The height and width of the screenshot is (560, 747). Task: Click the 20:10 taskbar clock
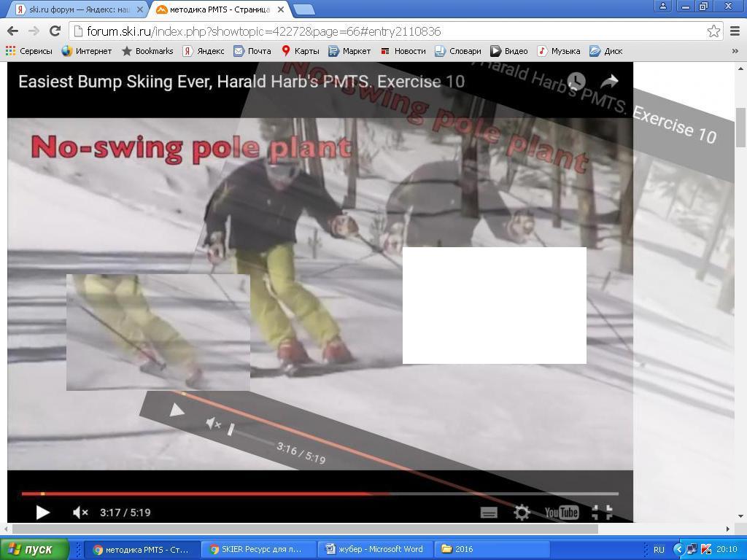(727, 550)
